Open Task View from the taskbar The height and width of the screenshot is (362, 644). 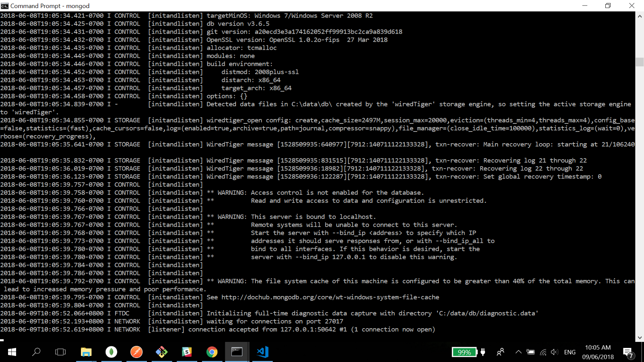[x=60, y=352]
